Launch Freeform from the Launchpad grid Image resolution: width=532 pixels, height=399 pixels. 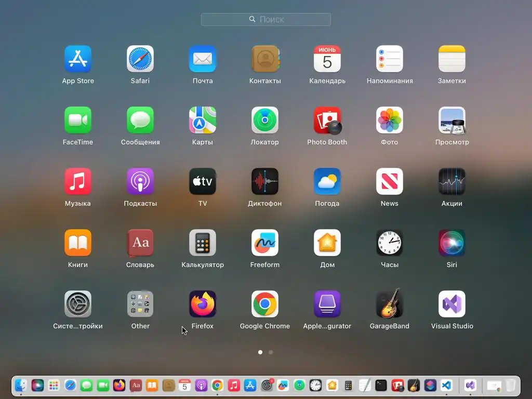click(x=265, y=243)
